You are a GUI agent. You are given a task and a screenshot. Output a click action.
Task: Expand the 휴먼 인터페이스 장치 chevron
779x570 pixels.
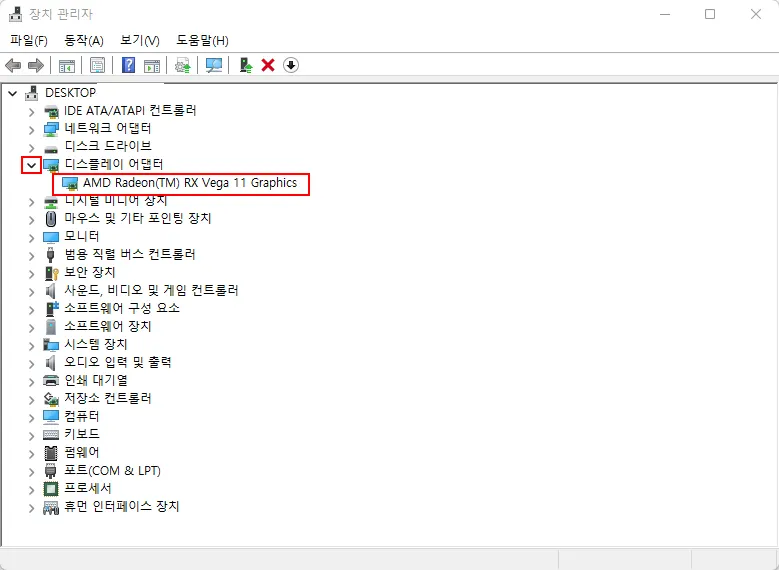32,508
